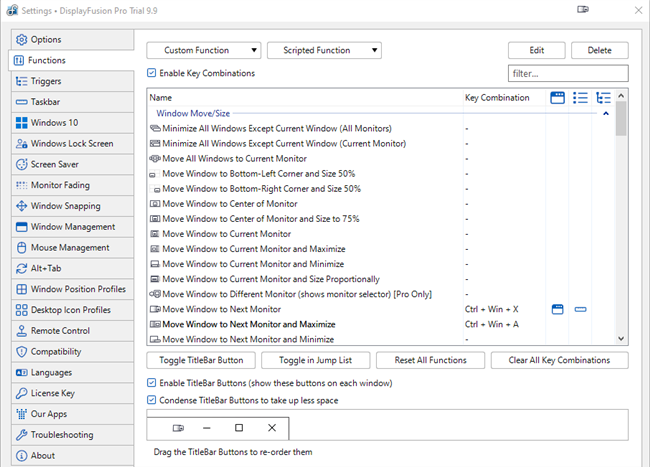650x467 pixels.
Task: Click the DisplayFusion button in the window title bar
Action: click(583, 10)
